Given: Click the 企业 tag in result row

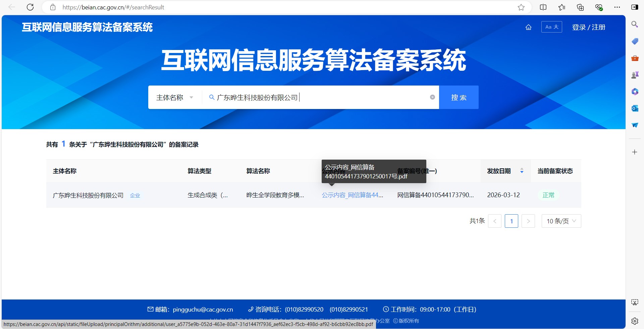Looking at the screenshot, I should pos(135,196).
